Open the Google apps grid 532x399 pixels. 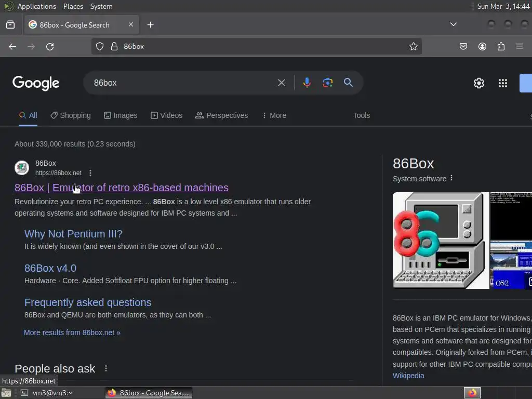point(503,83)
